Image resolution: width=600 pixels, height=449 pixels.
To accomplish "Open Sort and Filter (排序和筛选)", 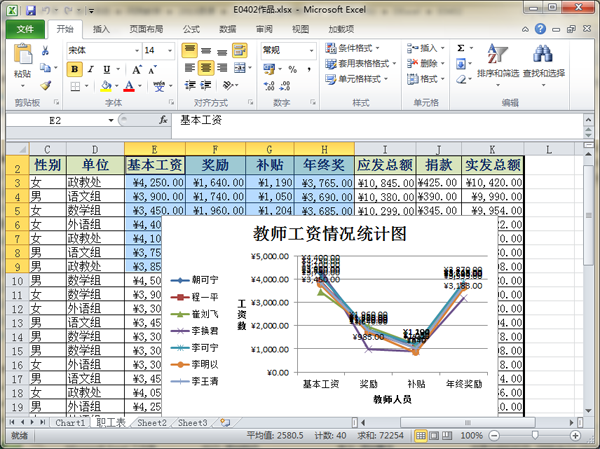I will click(497, 58).
